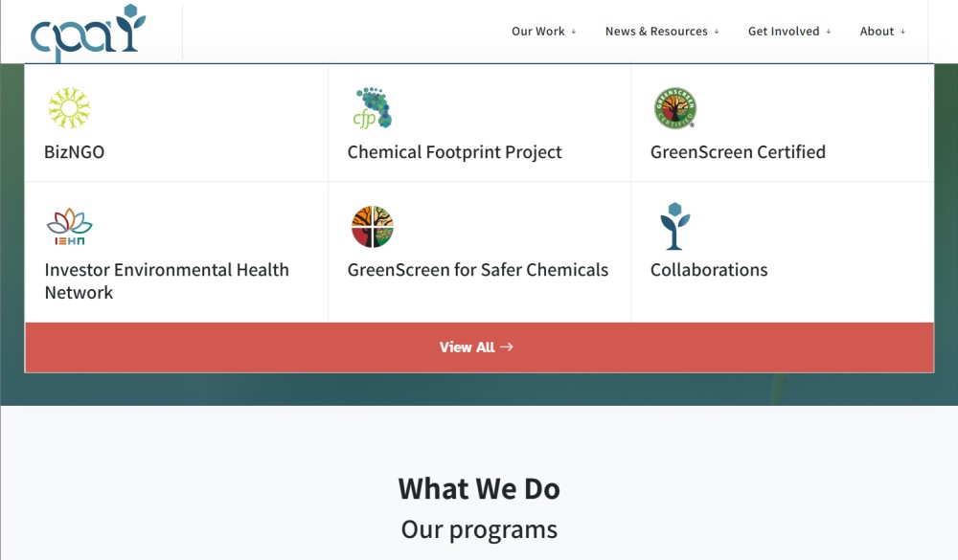Click the BizNGO sunburst icon
The image size is (958, 560).
(69, 108)
